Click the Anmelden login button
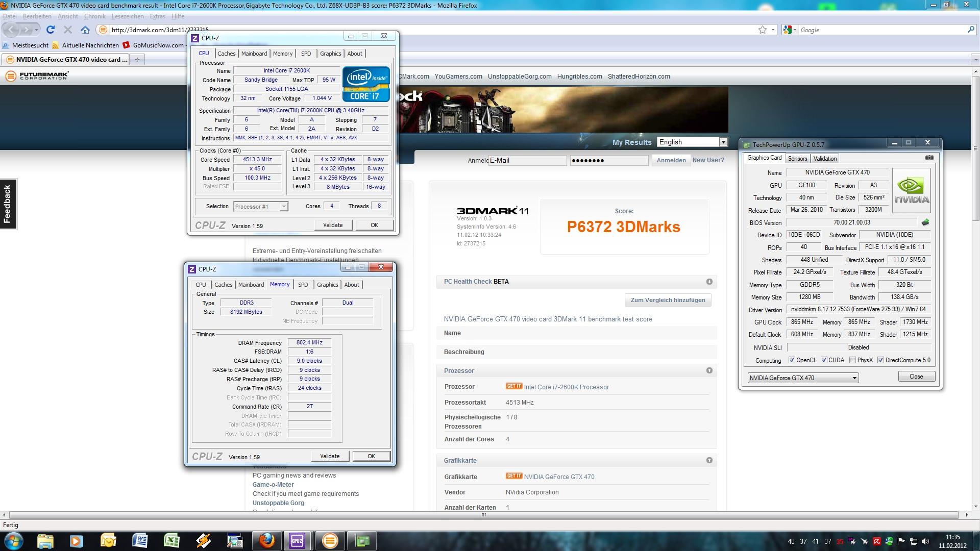 [x=671, y=160]
